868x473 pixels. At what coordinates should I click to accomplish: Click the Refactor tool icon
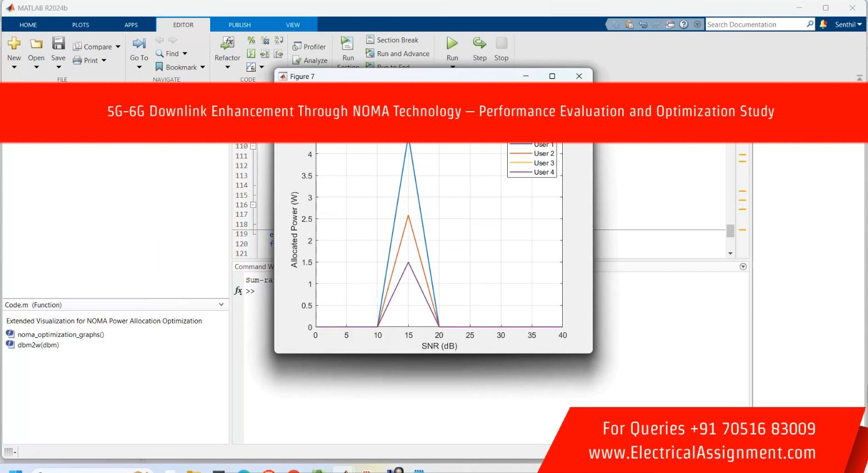(x=227, y=43)
